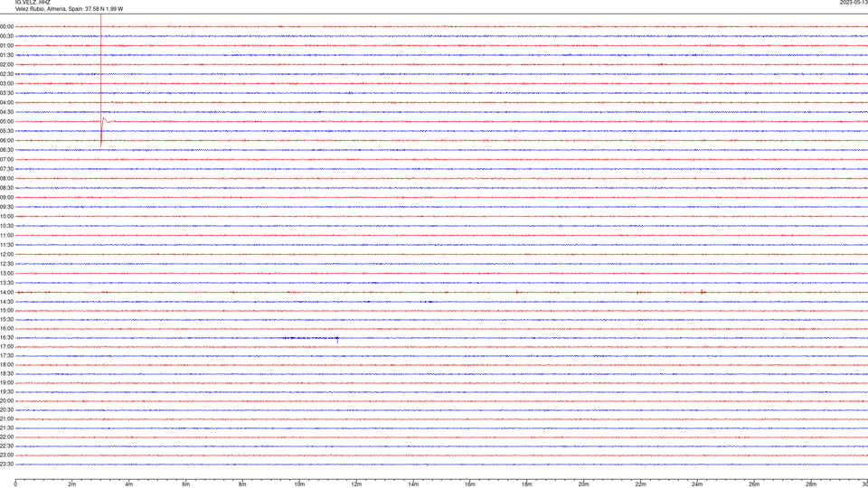Click the 02:30 row time label

[x=6, y=73]
